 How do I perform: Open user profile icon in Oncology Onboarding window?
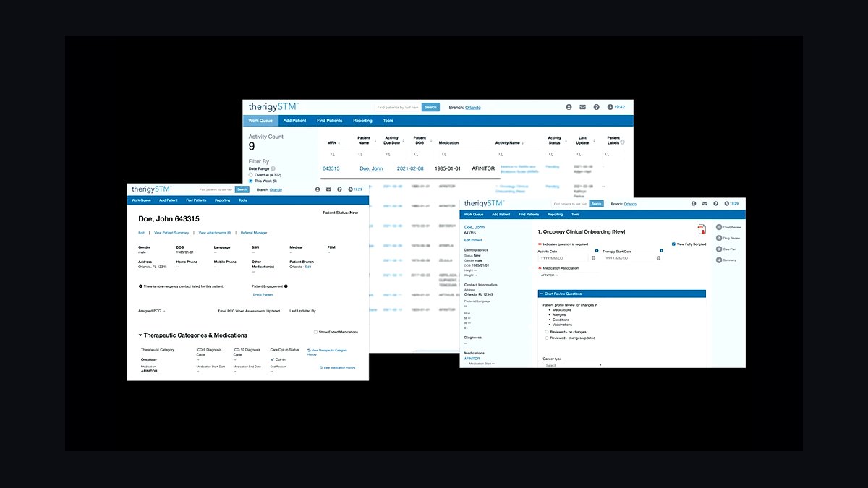click(x=694, y=204)
